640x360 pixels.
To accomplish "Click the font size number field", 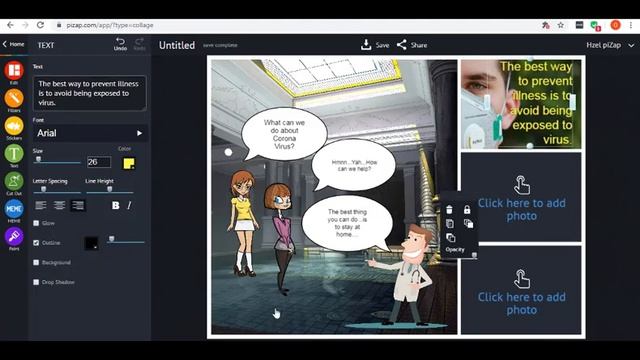I will pos(99,162).
